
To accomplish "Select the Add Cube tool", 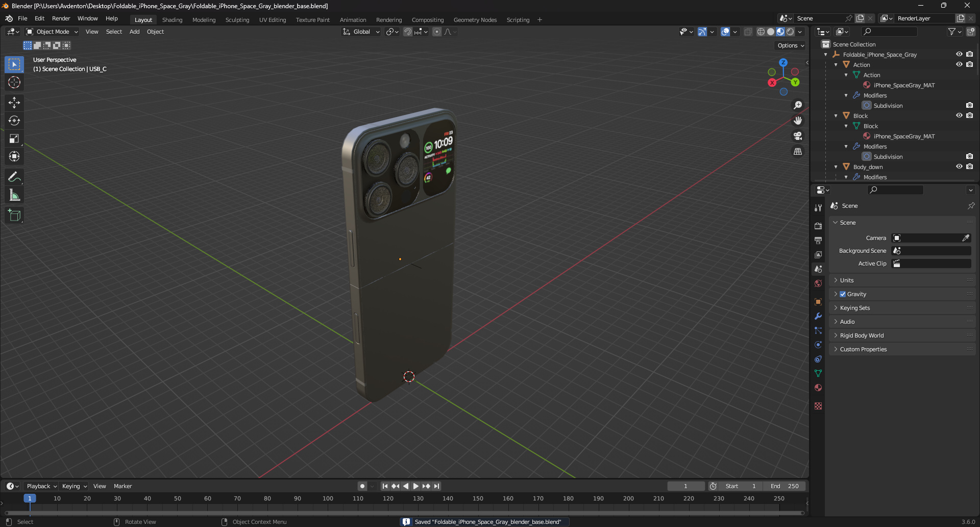I will (14, 215).
